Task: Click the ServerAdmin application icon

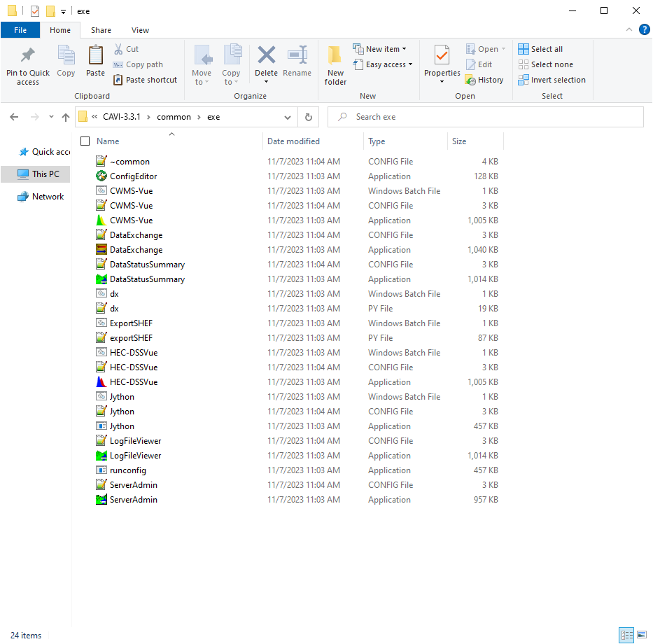Action: tap(101, 500)
